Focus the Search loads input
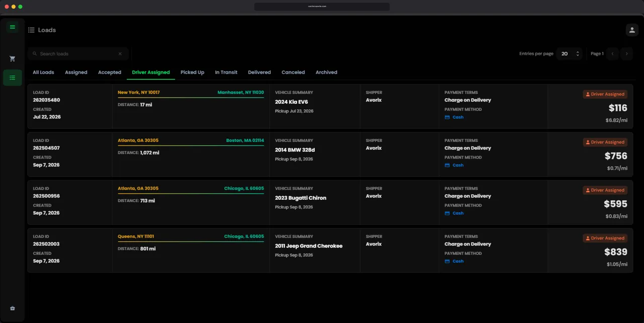The image size is (644, 323). (x=78, y=54)
